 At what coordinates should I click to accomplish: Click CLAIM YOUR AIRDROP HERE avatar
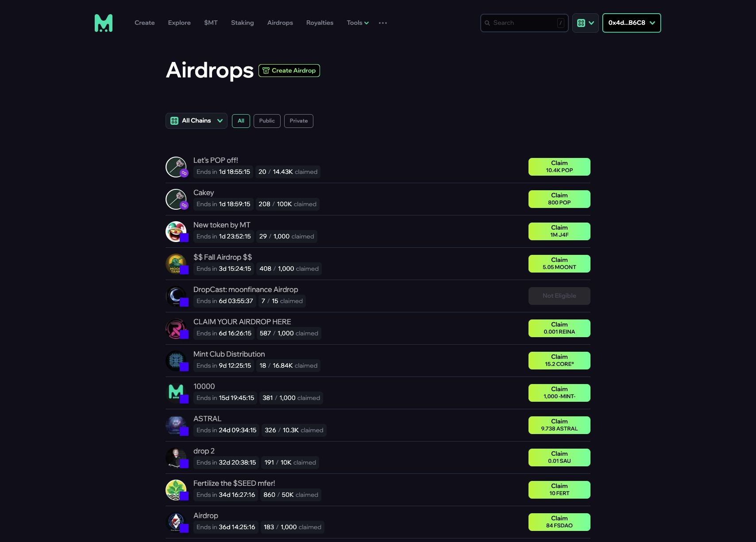tap(176, 328)
